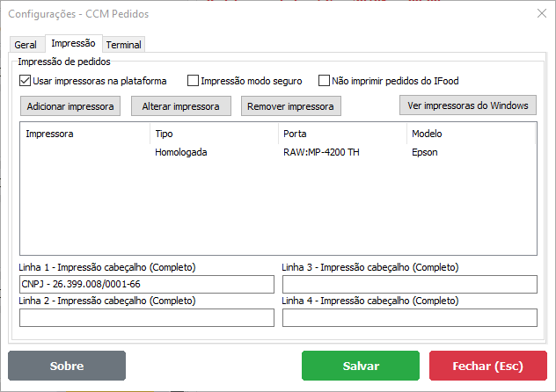This screenshot has width=556, height=392.
Task: Click Remover impressora
Action: 290,106
